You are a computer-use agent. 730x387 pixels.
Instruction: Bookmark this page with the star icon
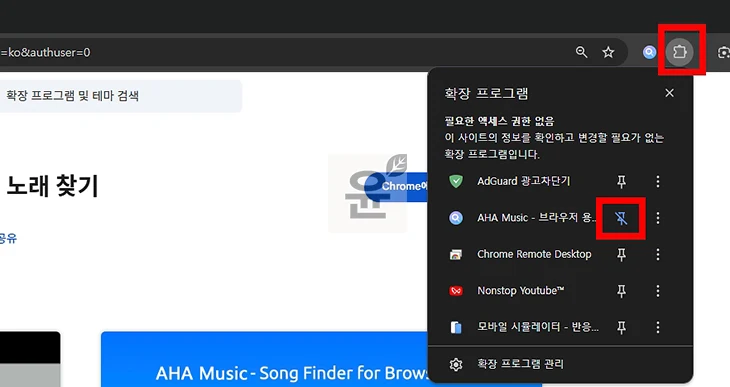click(x=608, y=52)
